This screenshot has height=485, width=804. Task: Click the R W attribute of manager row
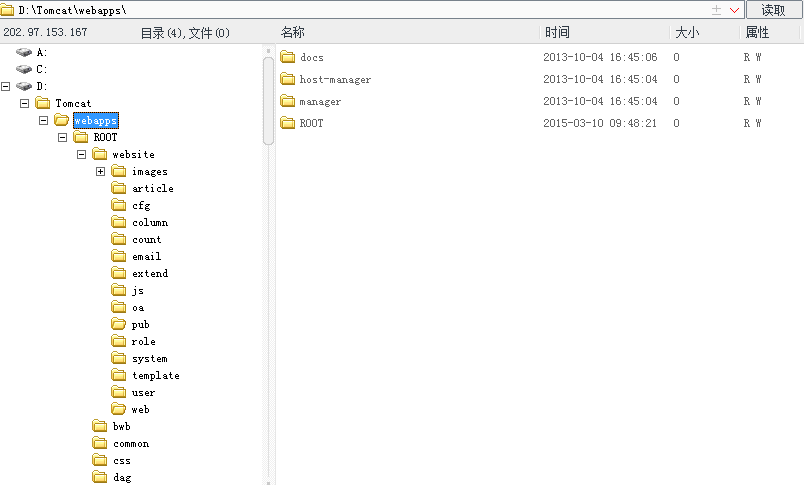pos(753,101)
